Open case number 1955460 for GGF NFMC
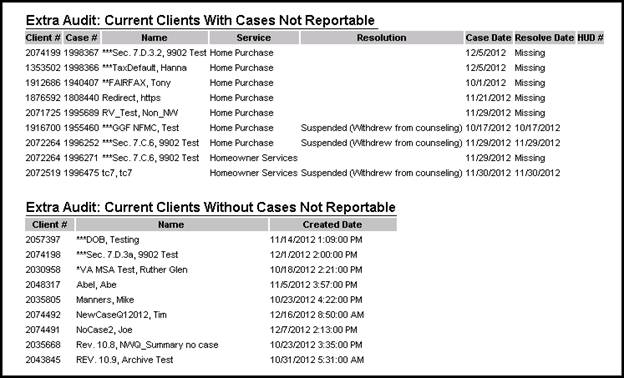 [x=81, y=128]
